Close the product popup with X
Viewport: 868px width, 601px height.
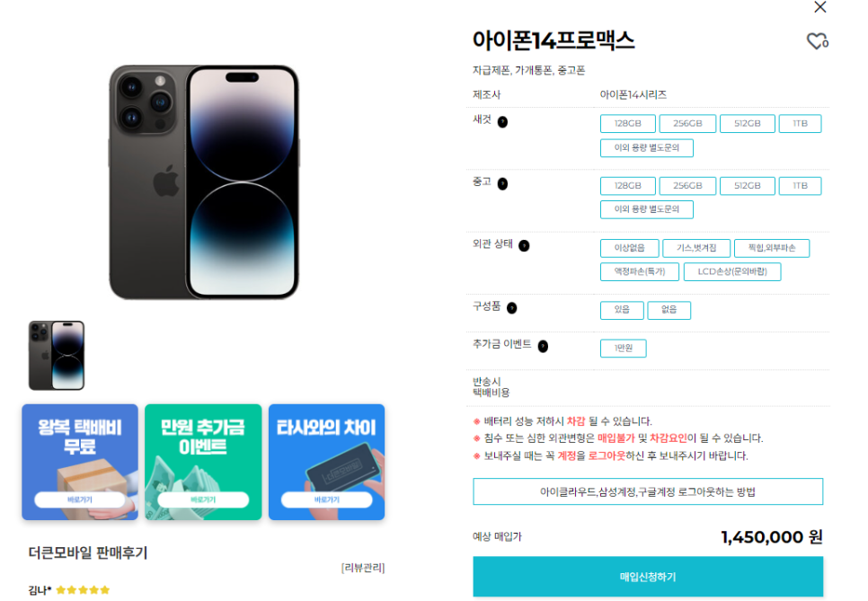click(x=819, y=7)
